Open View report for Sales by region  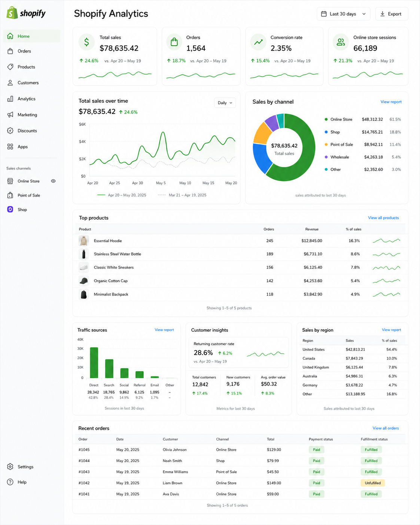[391, 330]
